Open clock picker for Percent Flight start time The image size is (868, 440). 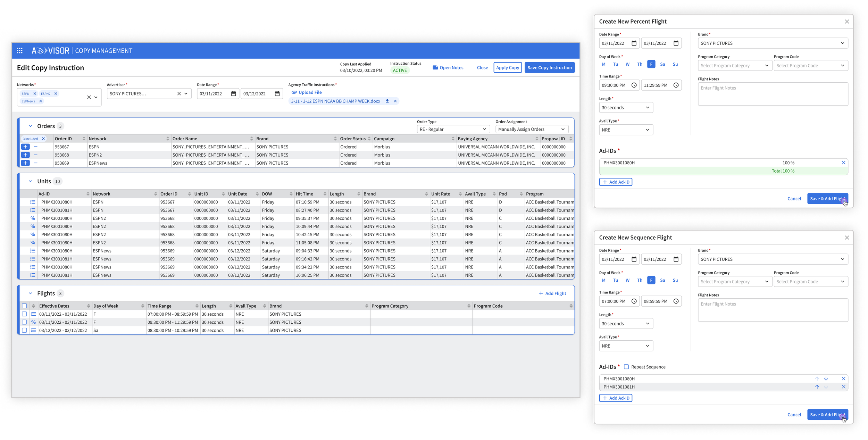[634, 85]
